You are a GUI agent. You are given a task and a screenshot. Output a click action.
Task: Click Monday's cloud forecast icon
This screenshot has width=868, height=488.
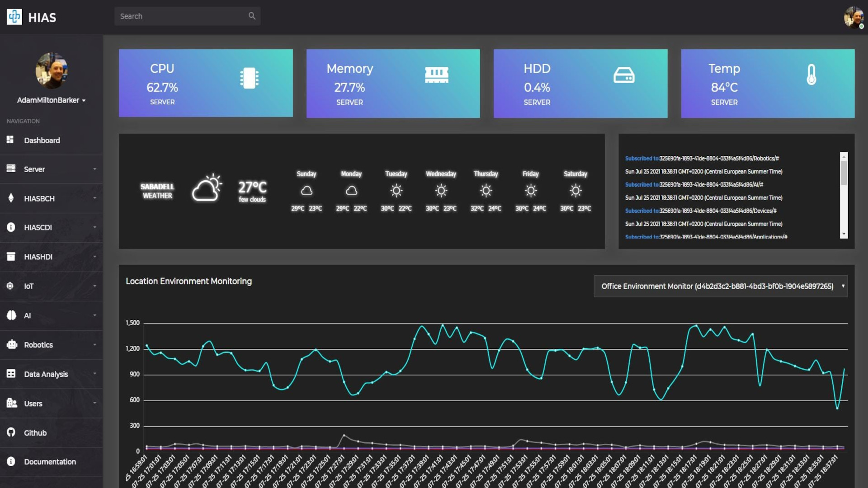pos(351,191)
